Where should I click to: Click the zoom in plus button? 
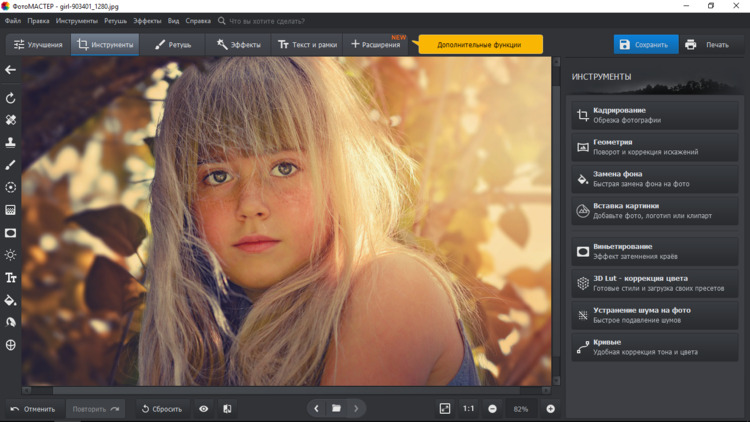click(550, 409)
